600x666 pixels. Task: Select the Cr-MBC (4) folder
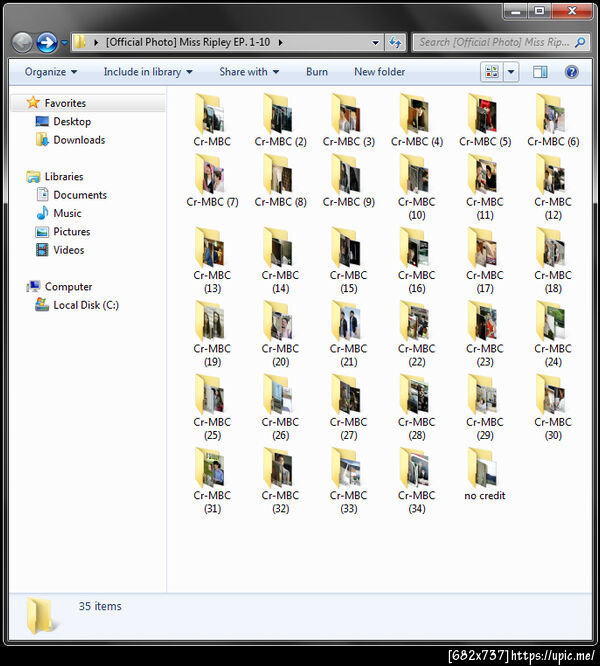pyautogui.click(x=417, y=121)
